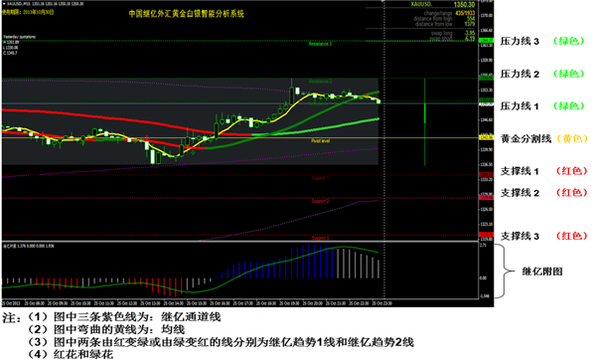Click the 1350.30 price readout beside XAUUSD
This screenshot has width=600, height=363.
click(464, 5)
